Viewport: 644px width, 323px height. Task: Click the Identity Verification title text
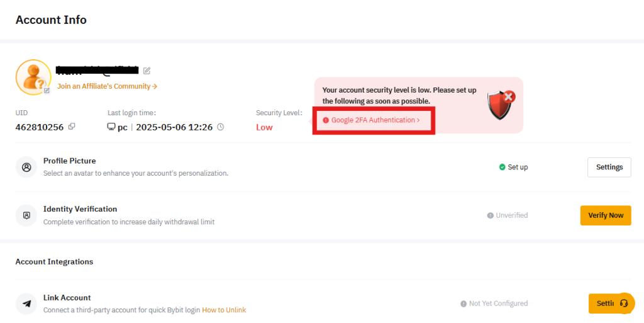point(80,209)
